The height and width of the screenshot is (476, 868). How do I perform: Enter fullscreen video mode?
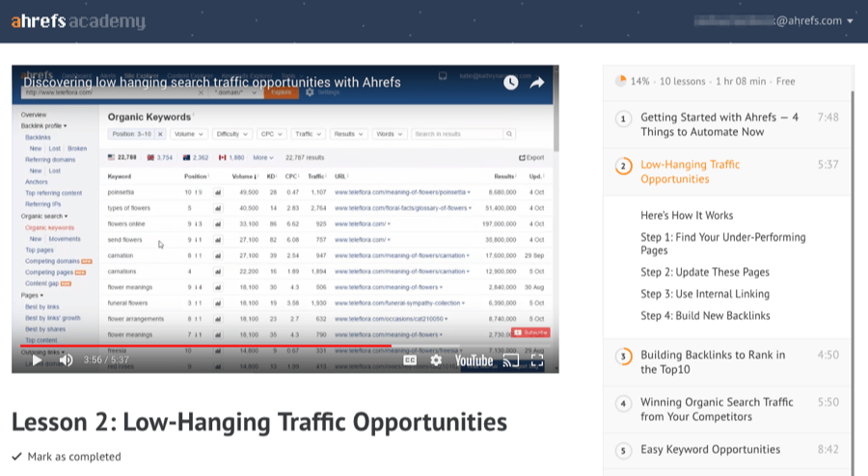[x=537, y=360]
